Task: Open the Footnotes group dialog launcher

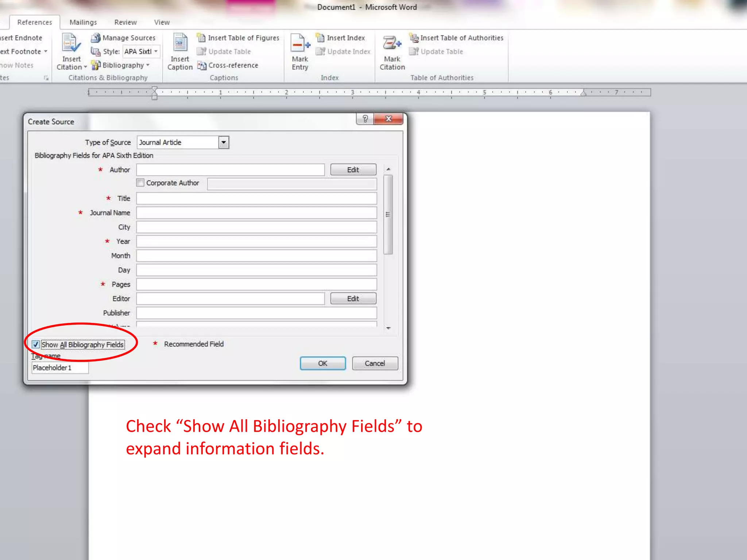Action: coord(46,78)
